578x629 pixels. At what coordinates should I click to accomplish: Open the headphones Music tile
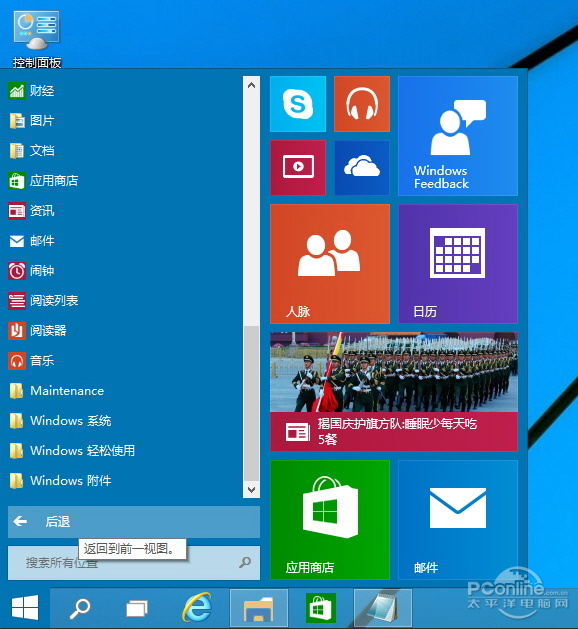click(362, 104)
